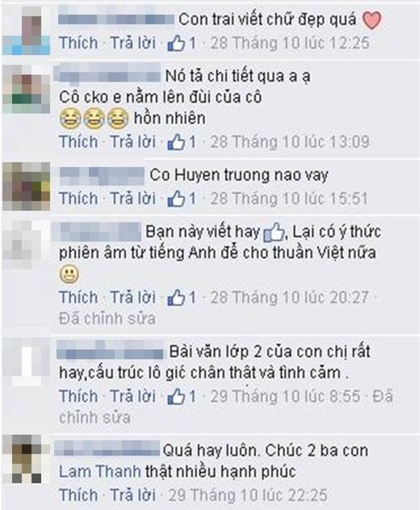Open the tagged name Lam Thanh
Screen dimensions: 420x510
100,472
